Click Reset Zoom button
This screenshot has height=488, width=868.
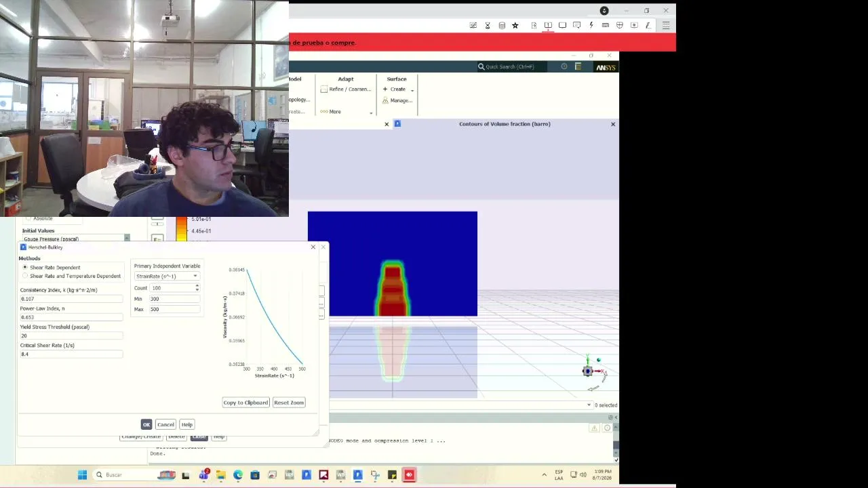click(x=289, y=403)
